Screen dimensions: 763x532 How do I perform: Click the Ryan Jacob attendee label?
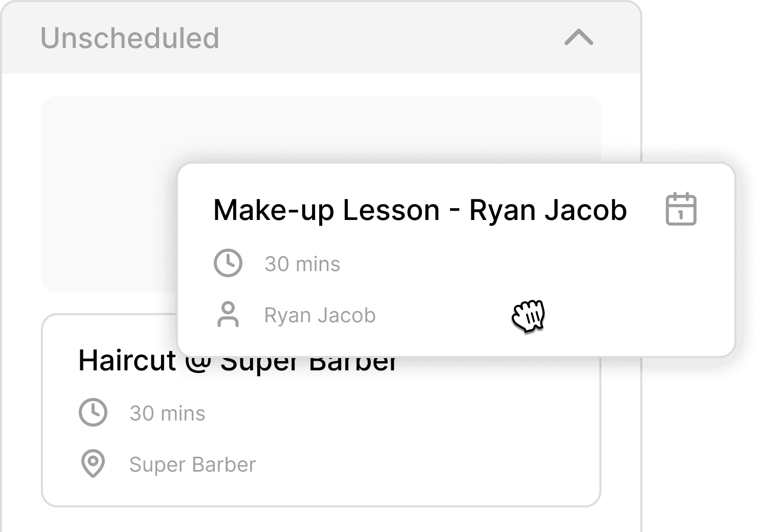(x=320, y=315)
